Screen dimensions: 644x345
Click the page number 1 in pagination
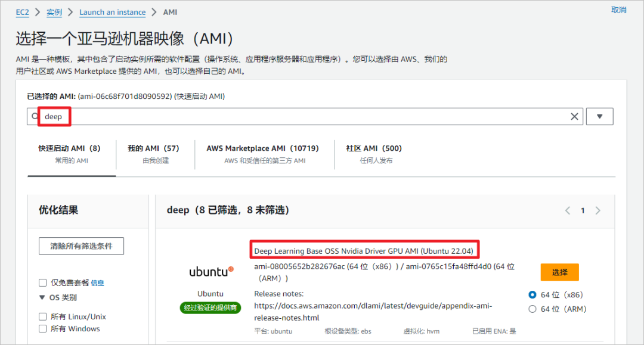point(583,210)
